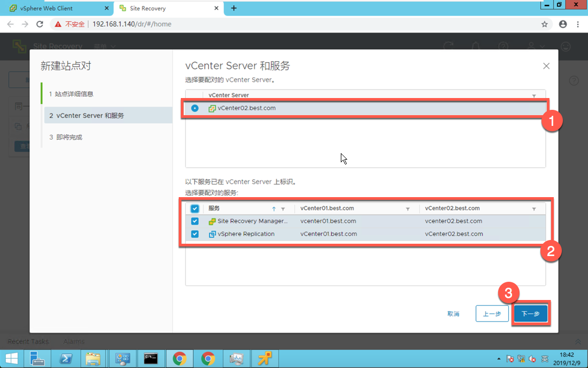
Task: Reload the page
Action: (x=40, y=24)
